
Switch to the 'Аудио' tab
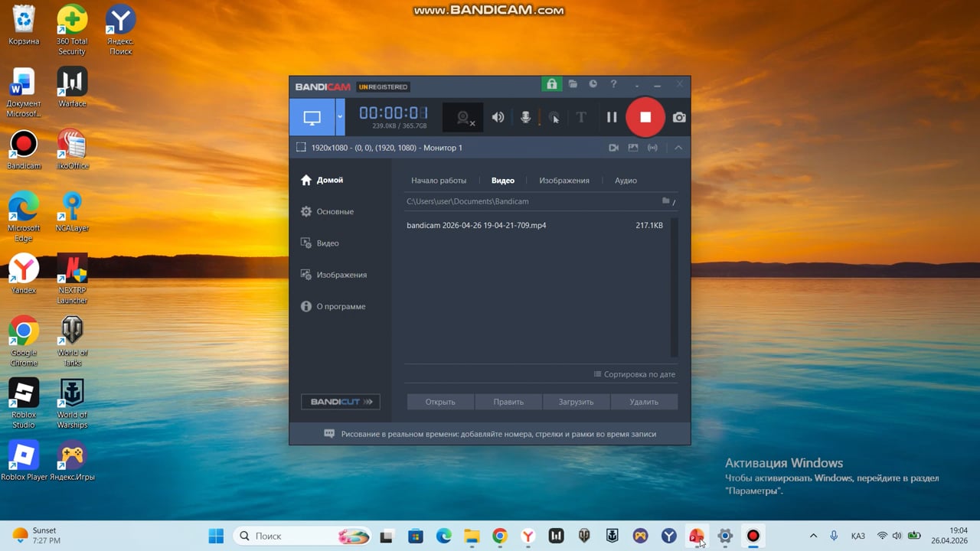pos(626,181)
